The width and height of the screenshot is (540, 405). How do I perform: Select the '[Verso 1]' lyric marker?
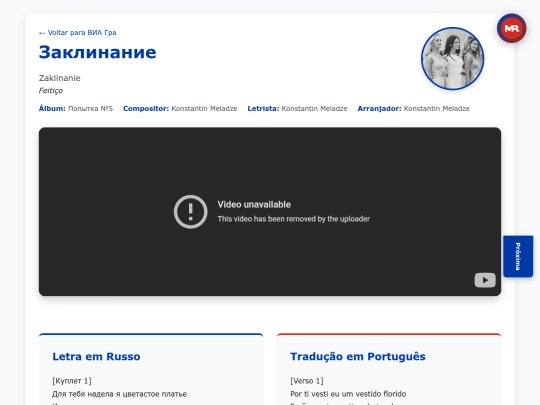[307, 381]
